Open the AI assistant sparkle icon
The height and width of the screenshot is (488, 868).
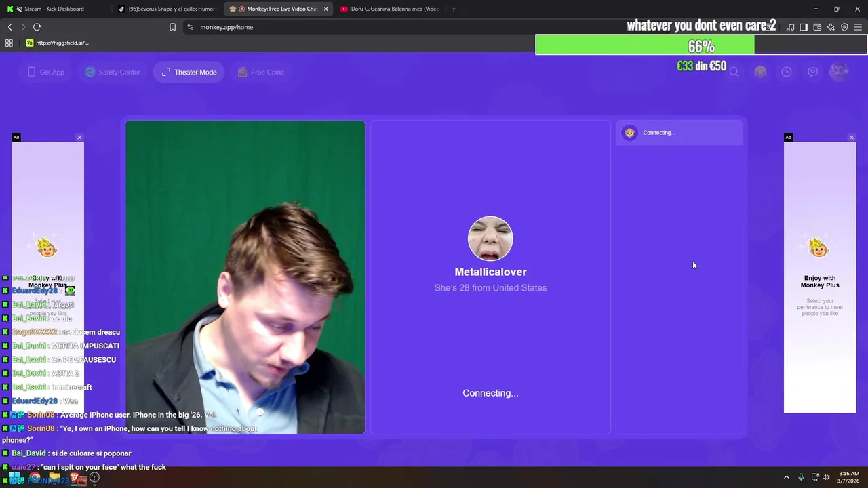pos(831,27)
